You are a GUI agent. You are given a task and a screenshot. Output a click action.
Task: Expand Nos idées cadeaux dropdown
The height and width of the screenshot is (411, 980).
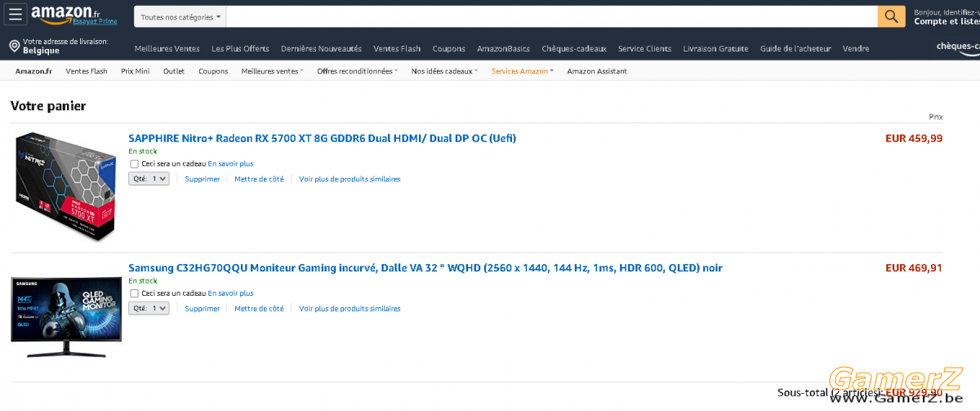[445, 71]
